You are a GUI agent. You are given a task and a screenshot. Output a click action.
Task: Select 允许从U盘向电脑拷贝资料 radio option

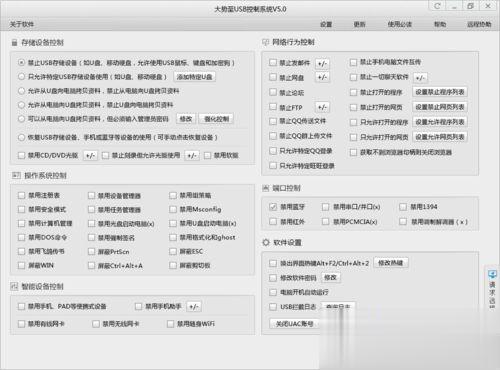[22, 91]
